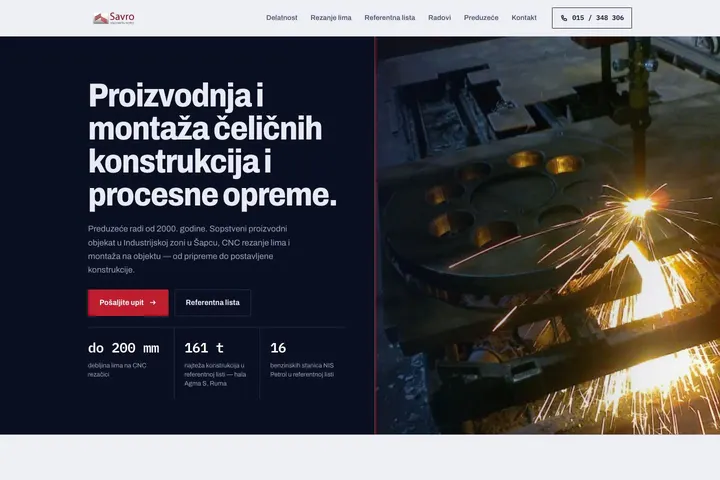720x480 pixels.
Task: Call number 015 / 348 306 button
Action: click(592, 18)
